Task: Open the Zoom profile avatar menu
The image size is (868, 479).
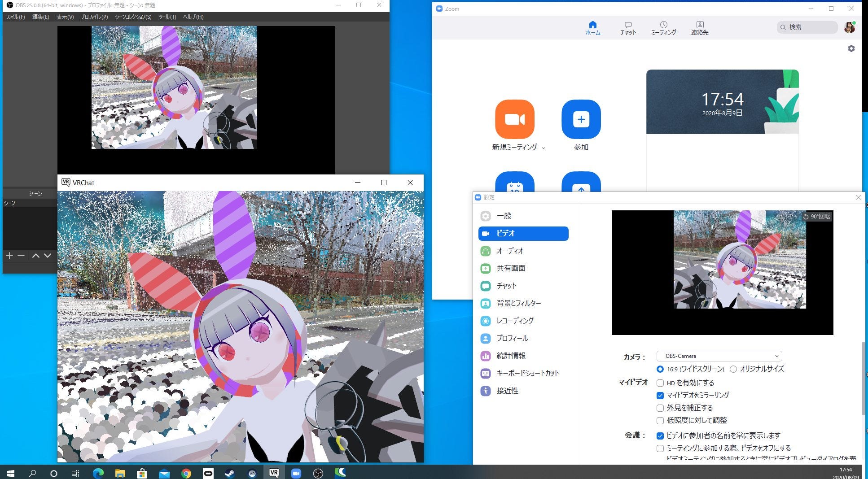Action: tap(849, 27)
